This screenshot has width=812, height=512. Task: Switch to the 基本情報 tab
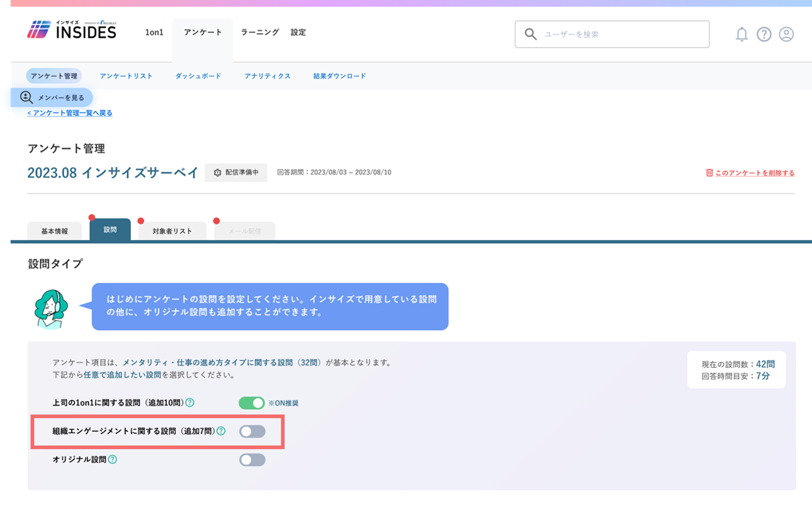pyautogui.click(x=55, y=231)
